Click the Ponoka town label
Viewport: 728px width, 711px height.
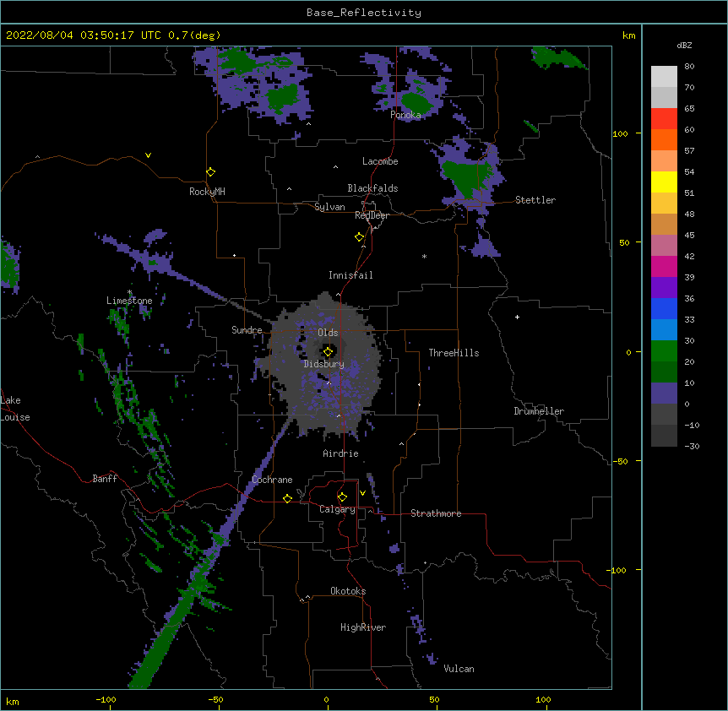tap(405, 115)
